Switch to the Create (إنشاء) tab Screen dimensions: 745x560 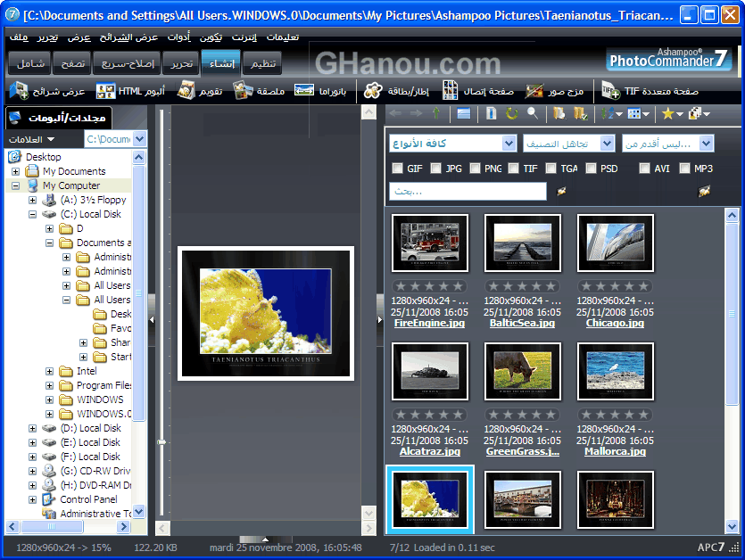pos(222,63)
